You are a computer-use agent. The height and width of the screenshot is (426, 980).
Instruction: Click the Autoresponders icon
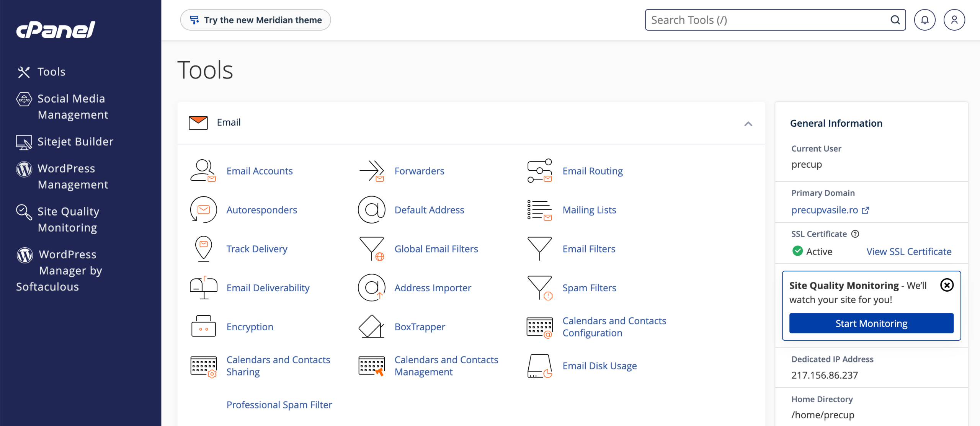click(x=203, y=210)
